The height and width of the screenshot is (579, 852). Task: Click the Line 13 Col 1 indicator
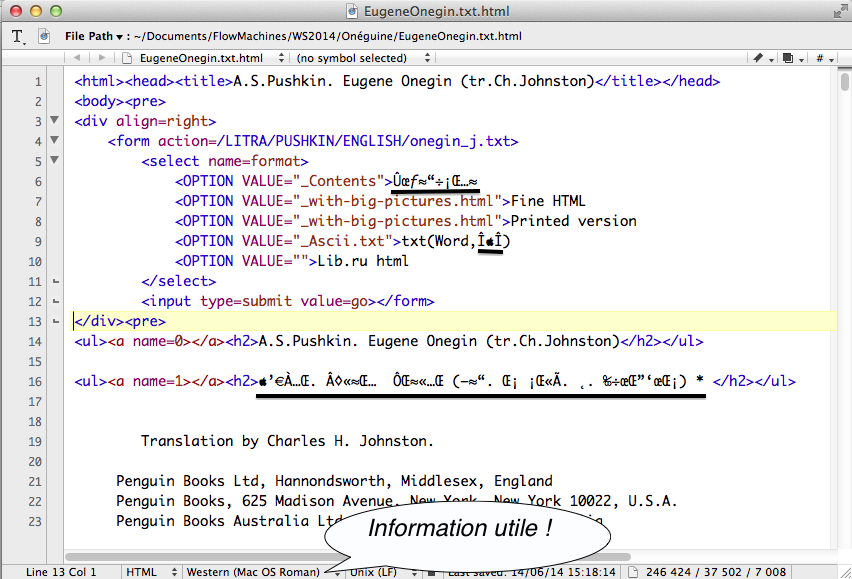60,572
